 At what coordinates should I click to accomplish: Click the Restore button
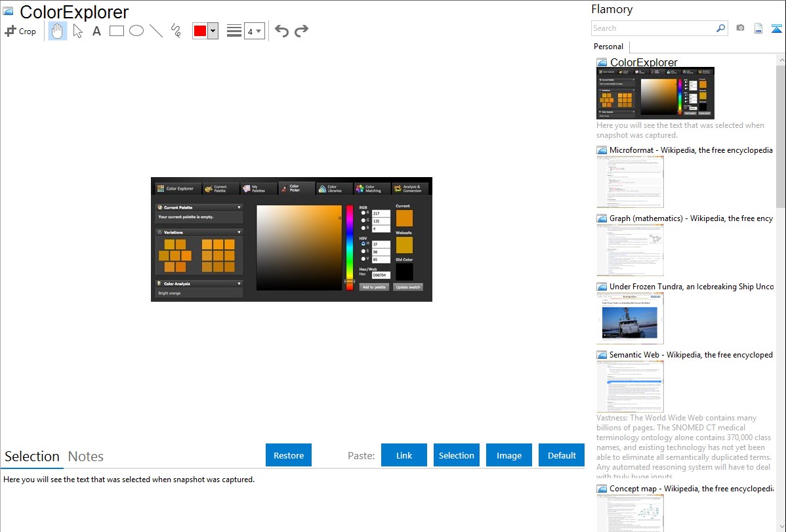pos(289,455)
